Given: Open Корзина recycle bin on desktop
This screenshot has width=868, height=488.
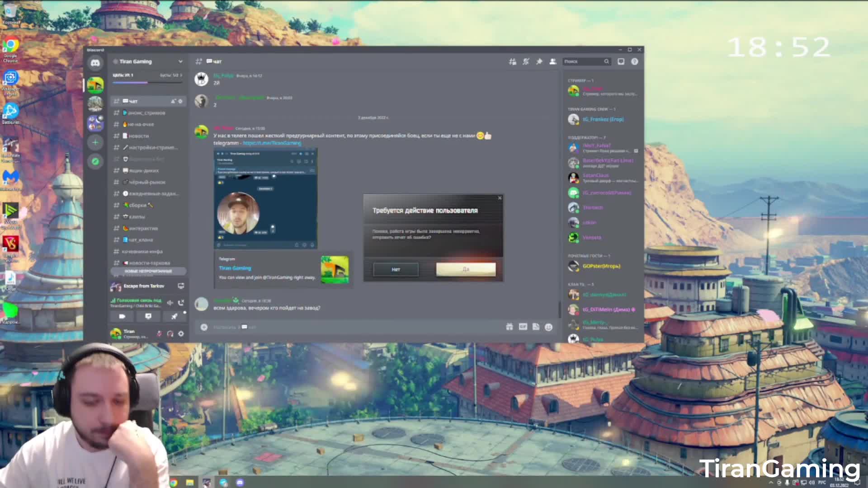Looking at the screenshot, I should click(x=11, y=13).
